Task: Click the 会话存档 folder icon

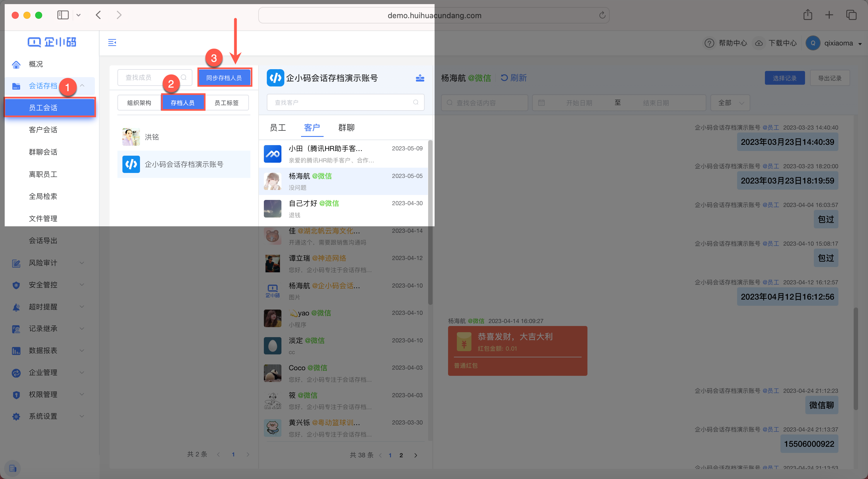Action: pos(16,86)
